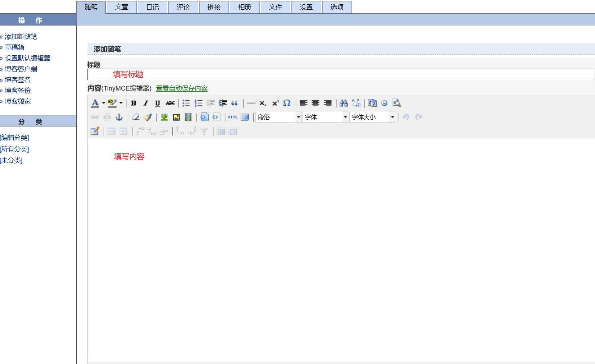The width and height of the screenshot is (595, 364).
Task: Toggle underline formatting
Action: pyautogui.click(x=158, y=103)
